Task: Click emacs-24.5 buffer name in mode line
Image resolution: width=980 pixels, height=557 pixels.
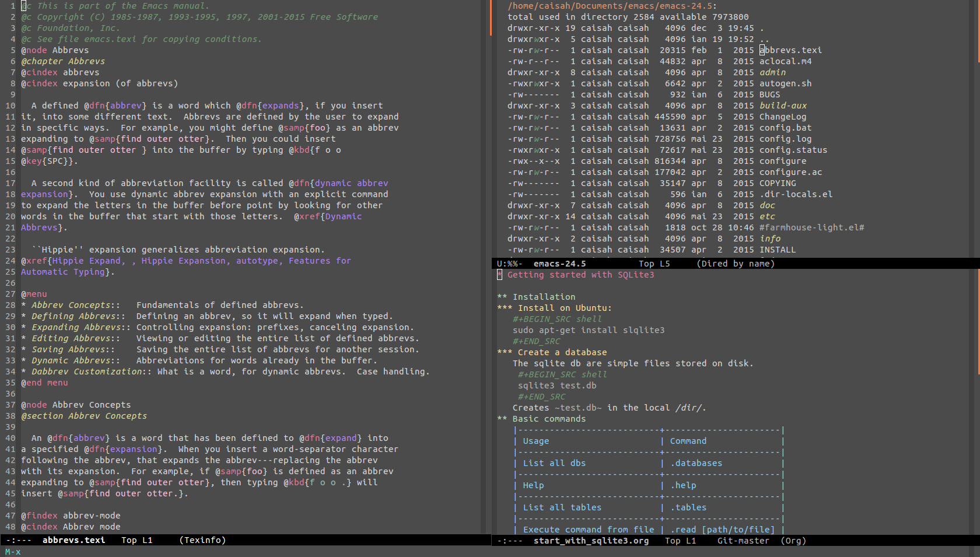Action: tap(559, 264)
